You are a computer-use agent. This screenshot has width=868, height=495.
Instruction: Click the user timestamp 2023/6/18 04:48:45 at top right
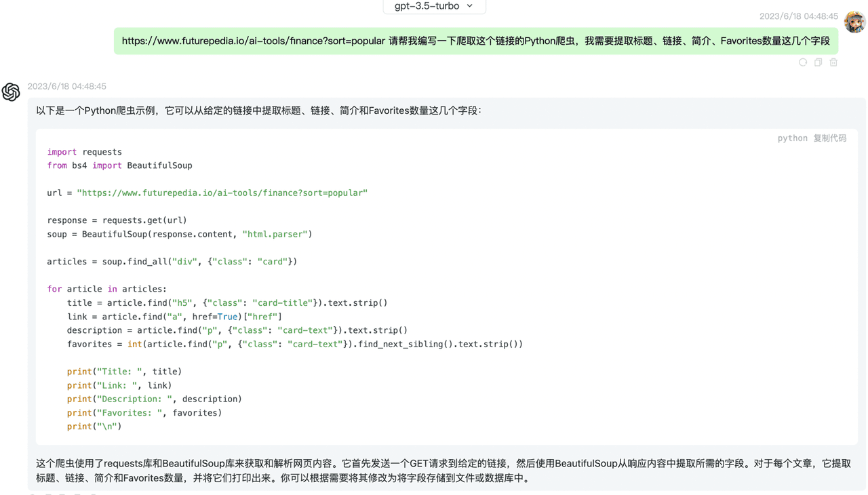pos(799,16)
